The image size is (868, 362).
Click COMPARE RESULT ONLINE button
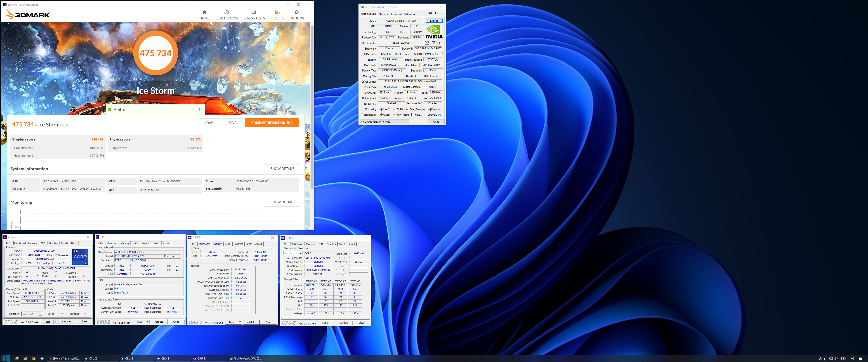(x=271, y=123)
